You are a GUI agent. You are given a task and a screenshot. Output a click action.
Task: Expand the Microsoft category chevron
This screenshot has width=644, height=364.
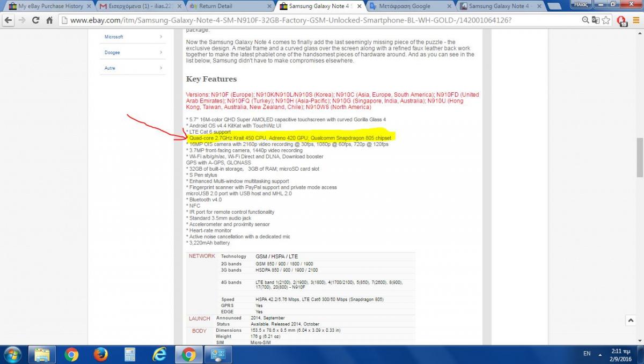161,37
